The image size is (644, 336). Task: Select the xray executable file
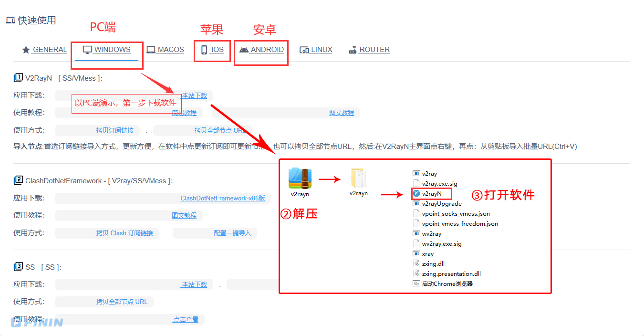(x=424, y=254)
